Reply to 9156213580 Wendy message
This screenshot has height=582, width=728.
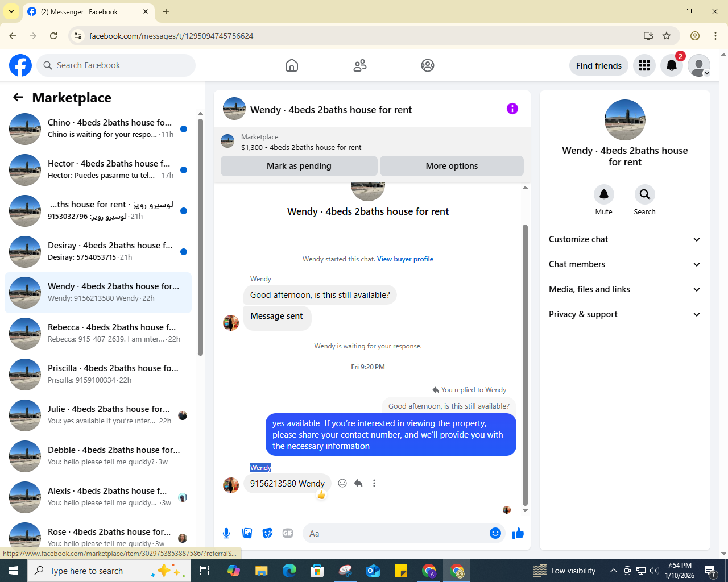click(358, 483)
